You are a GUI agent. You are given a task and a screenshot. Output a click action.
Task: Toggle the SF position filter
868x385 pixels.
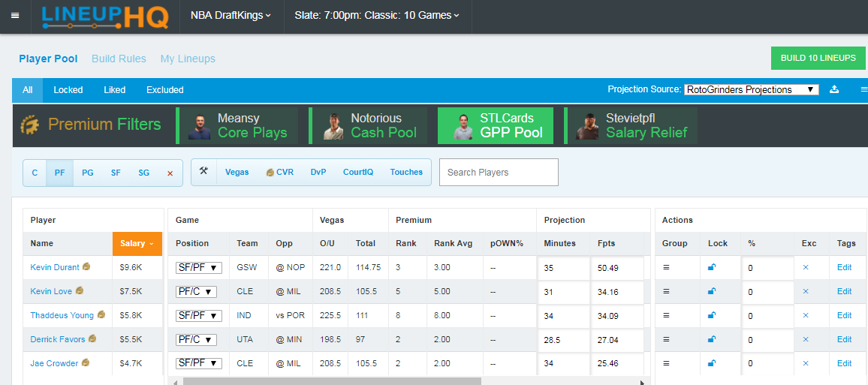[x=116, y=173]
